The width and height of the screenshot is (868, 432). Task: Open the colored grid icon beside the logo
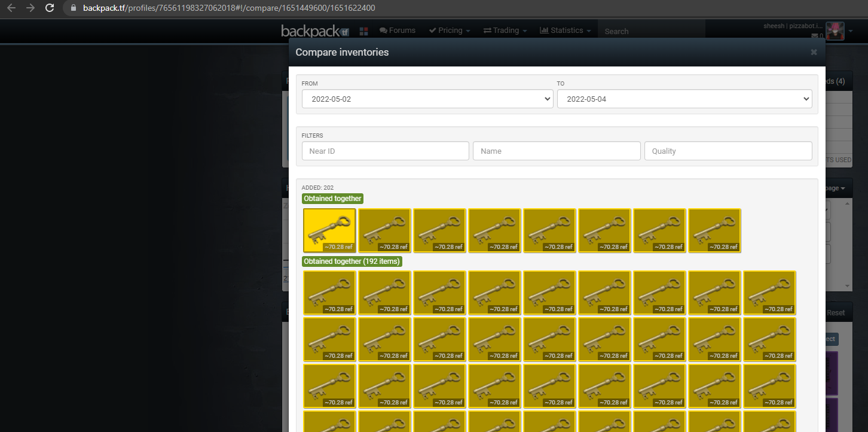click(364, 31)
